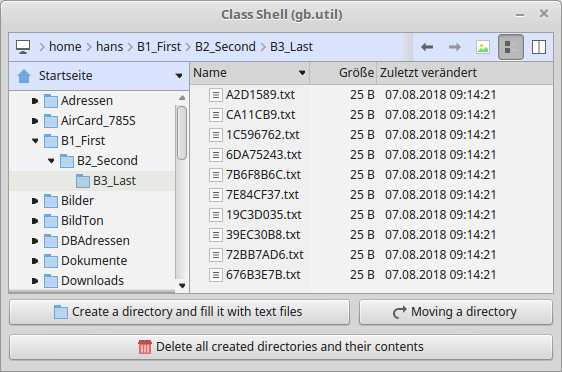
Task: Collapse the B1_First tree node
Action: pyautogui.click(x=35, y=140)
